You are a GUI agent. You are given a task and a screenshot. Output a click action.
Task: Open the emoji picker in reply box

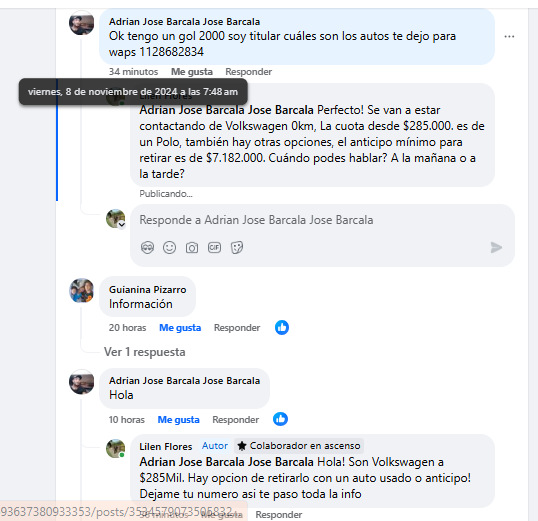click(x=169, y=247)
